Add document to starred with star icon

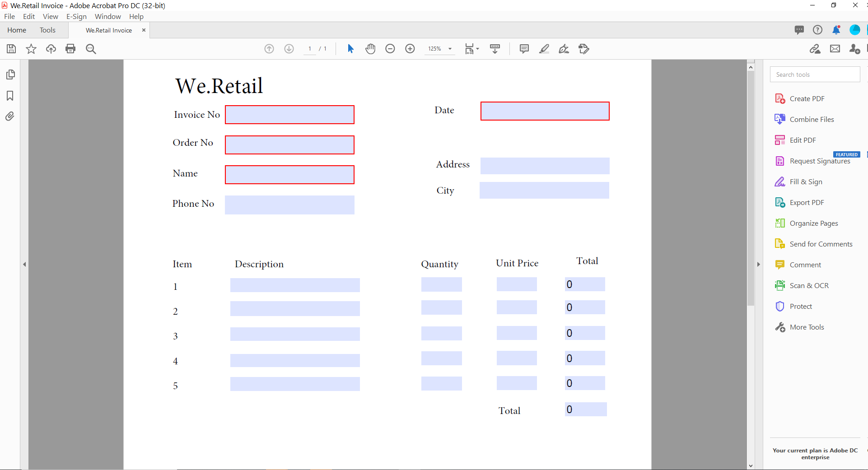pos(31,49)
